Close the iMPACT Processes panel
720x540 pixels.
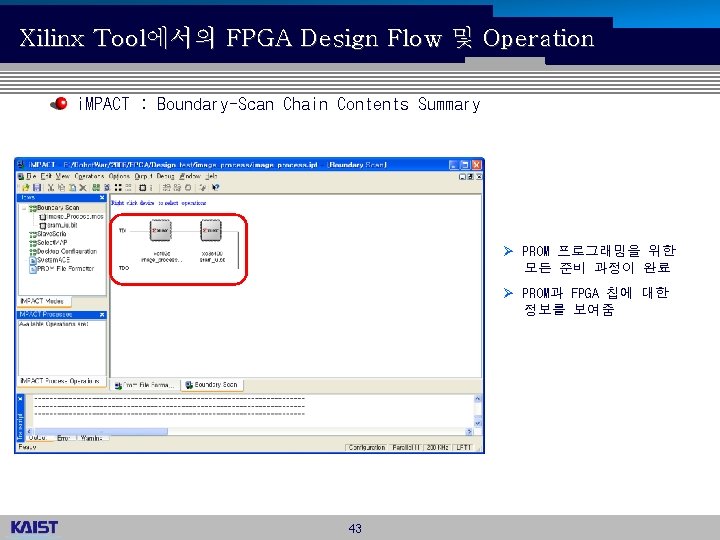pyautogui.click(x=102, y=315)
